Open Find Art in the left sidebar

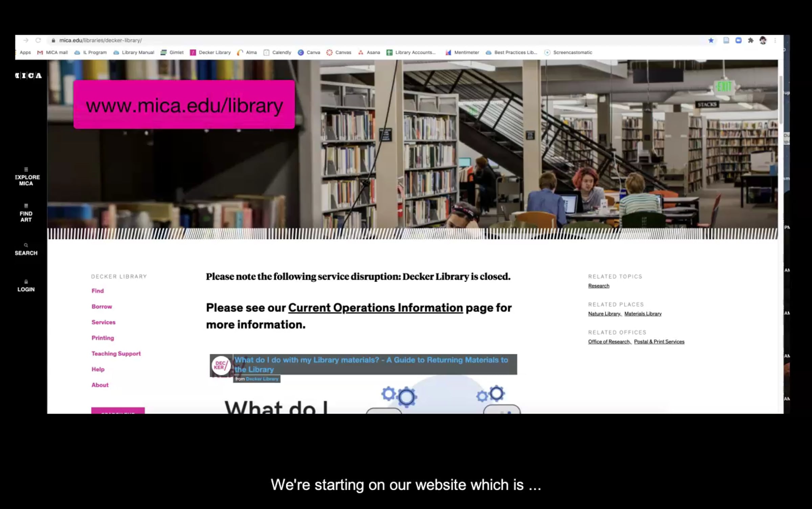pyautogui.click(x=26, y=213)
